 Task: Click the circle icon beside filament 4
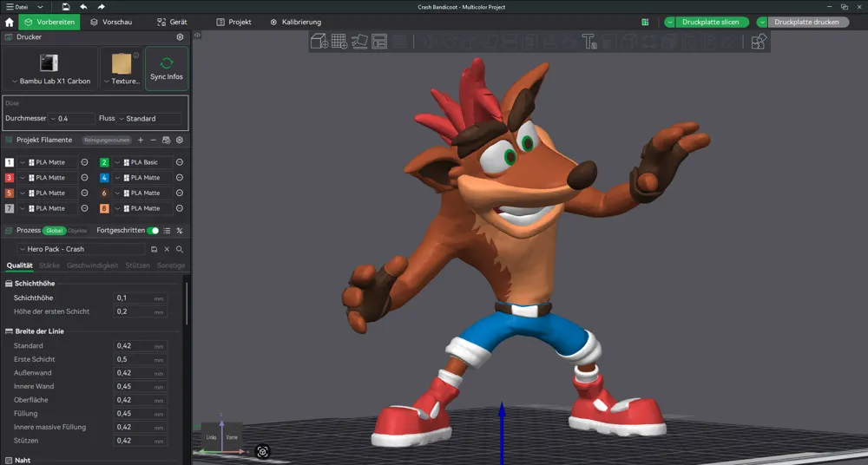tap(180, 178)
